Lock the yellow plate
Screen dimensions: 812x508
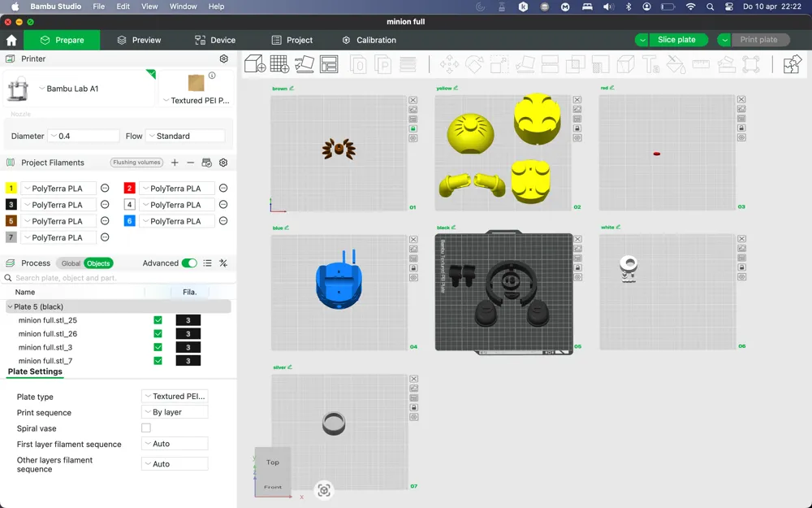click(x=577, y=128)
